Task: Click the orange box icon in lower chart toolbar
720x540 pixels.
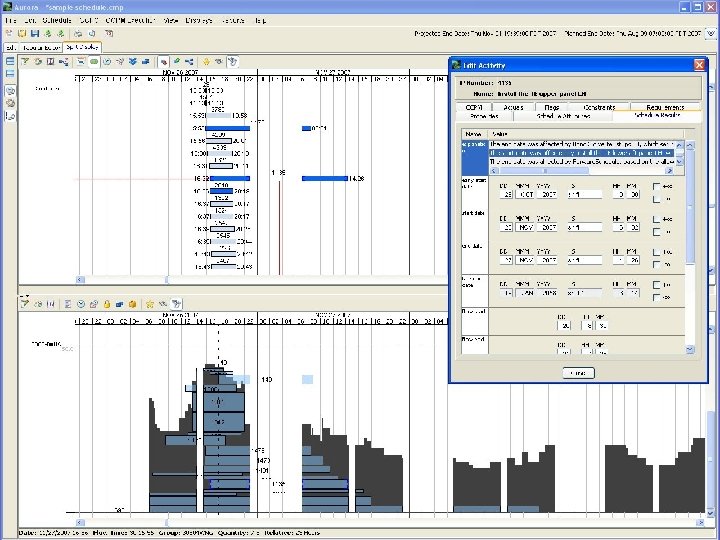Action: coord(133,304)
